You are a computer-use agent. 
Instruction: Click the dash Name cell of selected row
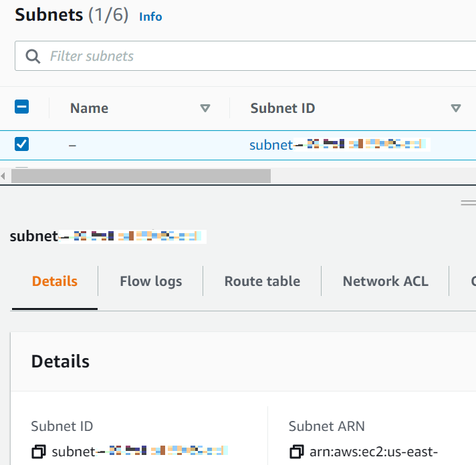(x=73, y=144)
